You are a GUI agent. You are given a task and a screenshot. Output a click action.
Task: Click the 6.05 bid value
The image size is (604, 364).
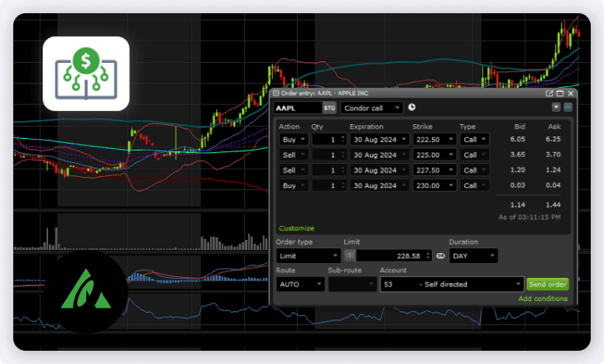[x=517, y=139]
